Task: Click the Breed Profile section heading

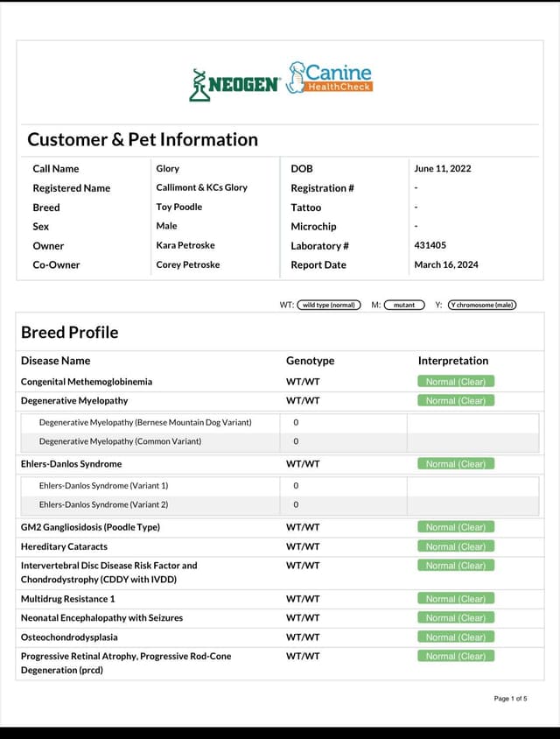Action: click(x=70, y=332)
